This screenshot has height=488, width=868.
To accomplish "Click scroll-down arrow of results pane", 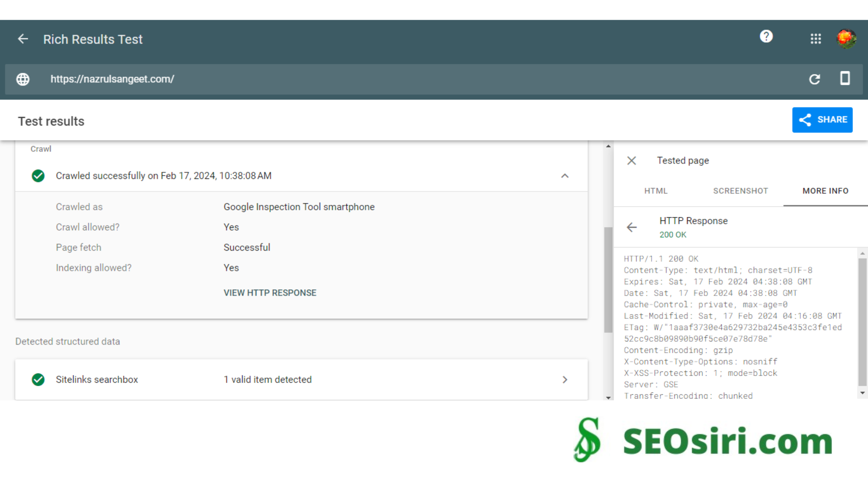I will click(x=608, y=398).
